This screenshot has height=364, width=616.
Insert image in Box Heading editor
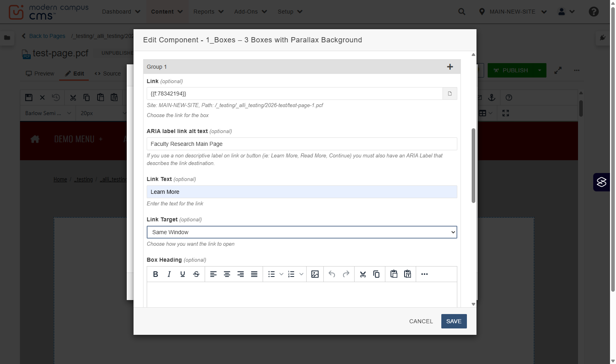click(315, 274)
